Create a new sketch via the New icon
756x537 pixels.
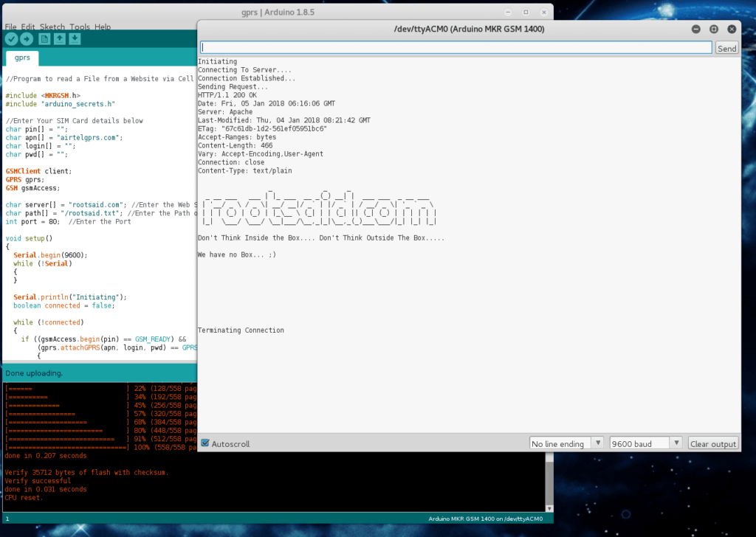pos(45,39)
